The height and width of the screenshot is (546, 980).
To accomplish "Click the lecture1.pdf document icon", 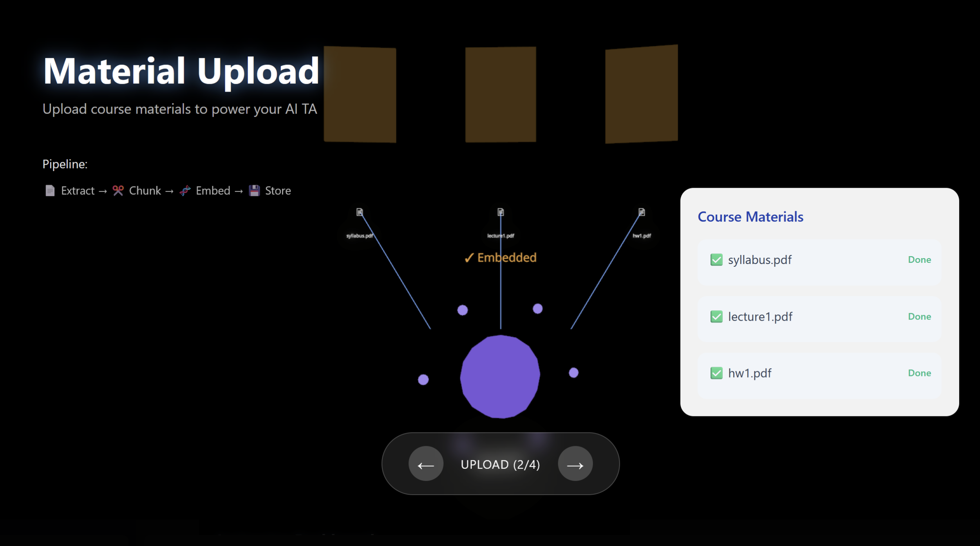I will (501, 212).
